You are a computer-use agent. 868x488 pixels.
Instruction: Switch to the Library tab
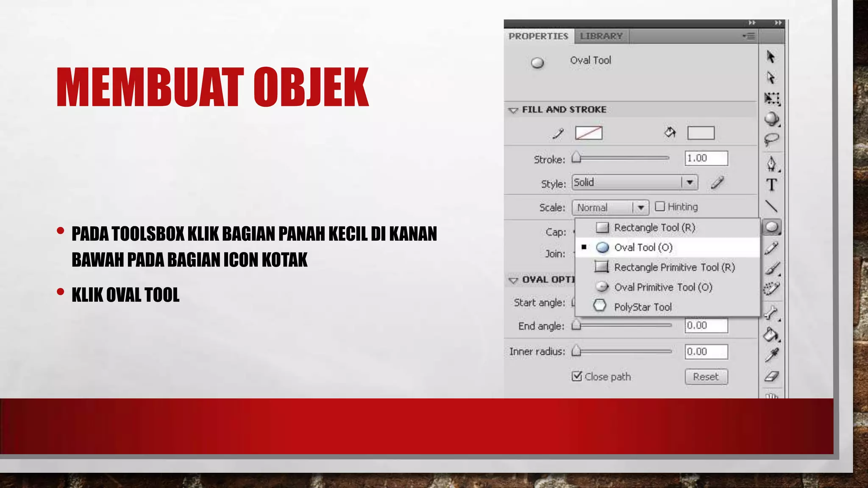[601, 36]
